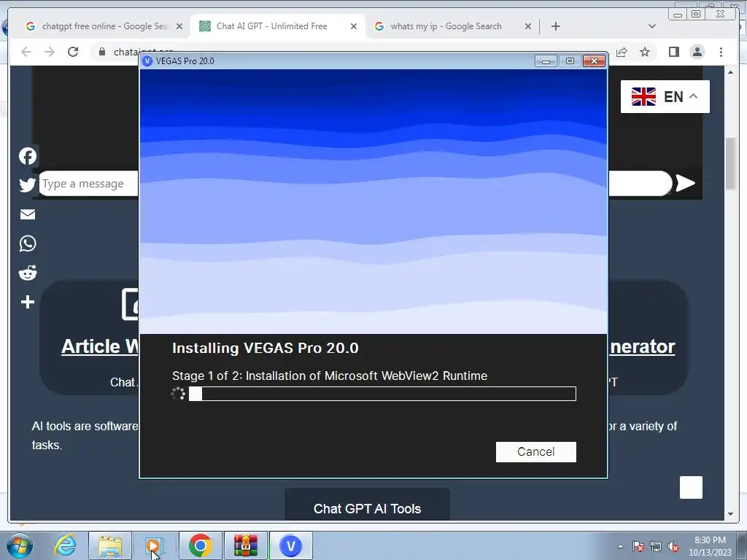Screen dimensions: 747x560
Task: Send the chat message arrow icon
Action: [685, 183]
